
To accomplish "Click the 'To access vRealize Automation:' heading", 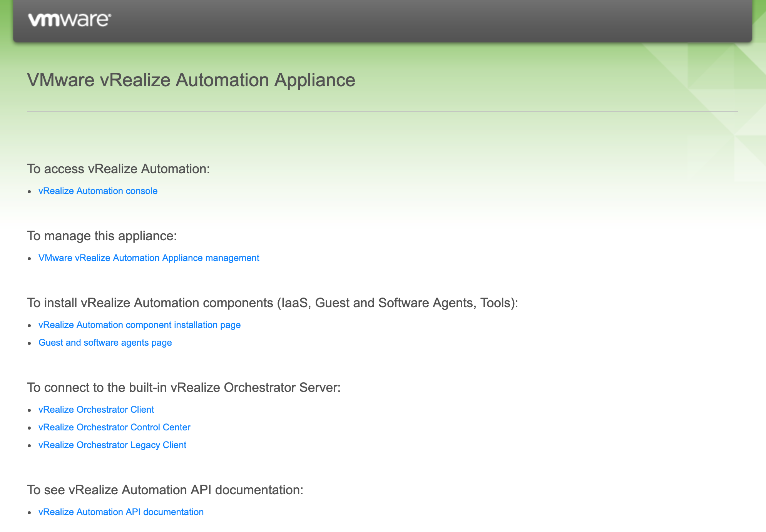I will [x=119, y=169].
